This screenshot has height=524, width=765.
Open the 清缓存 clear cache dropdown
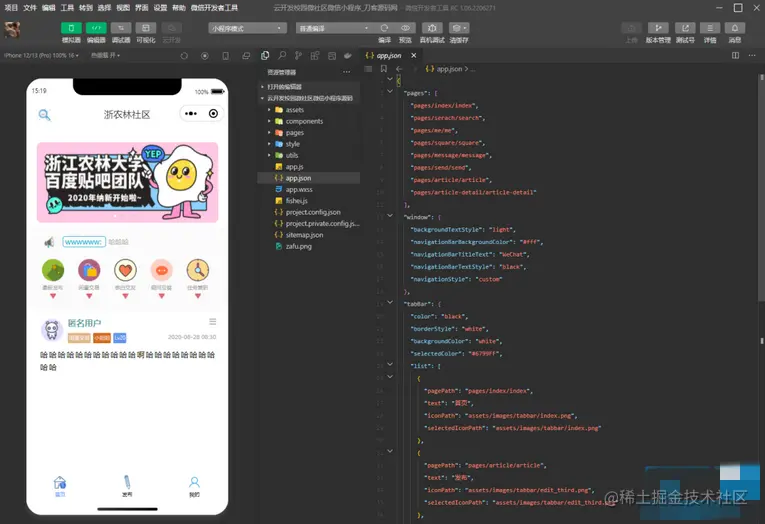tap(459, 28)
